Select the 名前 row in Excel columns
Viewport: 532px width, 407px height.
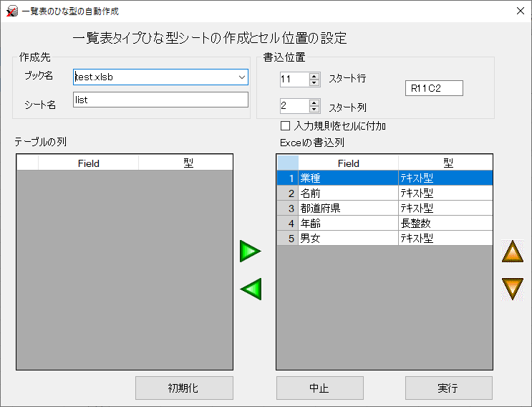tap(385, 193)
